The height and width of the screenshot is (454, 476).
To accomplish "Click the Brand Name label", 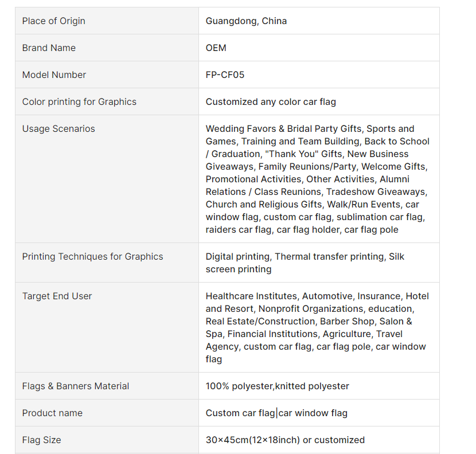I will [x=49, y=48].
